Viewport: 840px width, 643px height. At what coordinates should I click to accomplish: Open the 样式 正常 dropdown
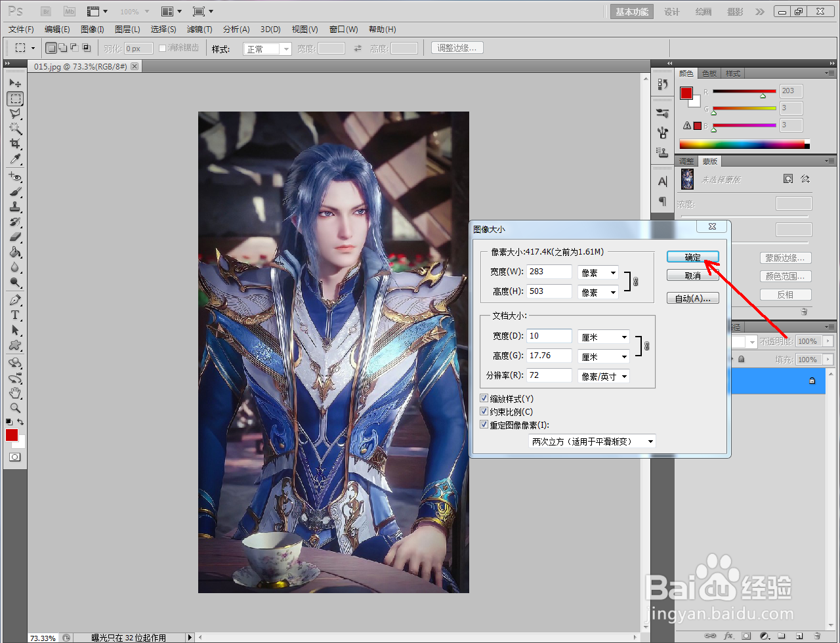pos(267,49)
